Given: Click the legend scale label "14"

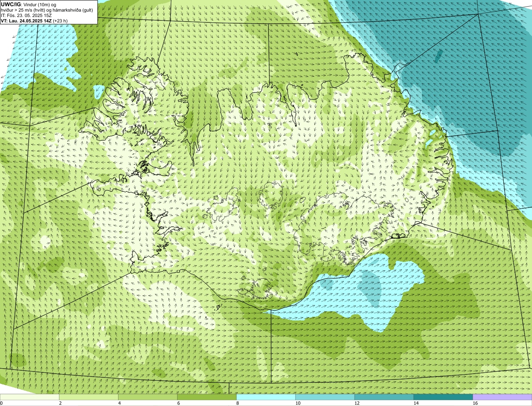Looking at the screenshot, I should pos(416,403).
